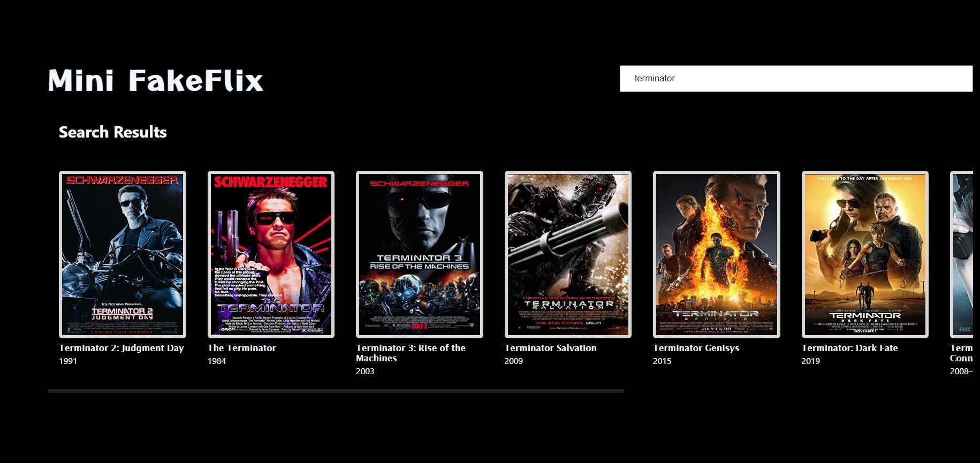Screen dimensions: 980x463
Task: Click the year 2009 under Terminator Salvation
Action: (514, 361)
